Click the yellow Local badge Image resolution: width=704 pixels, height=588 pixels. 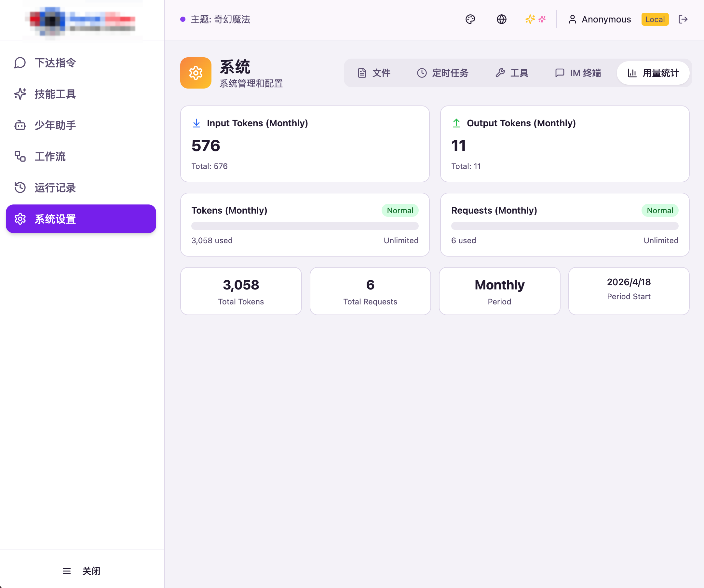pyautogui.click(x=655, y=20)
